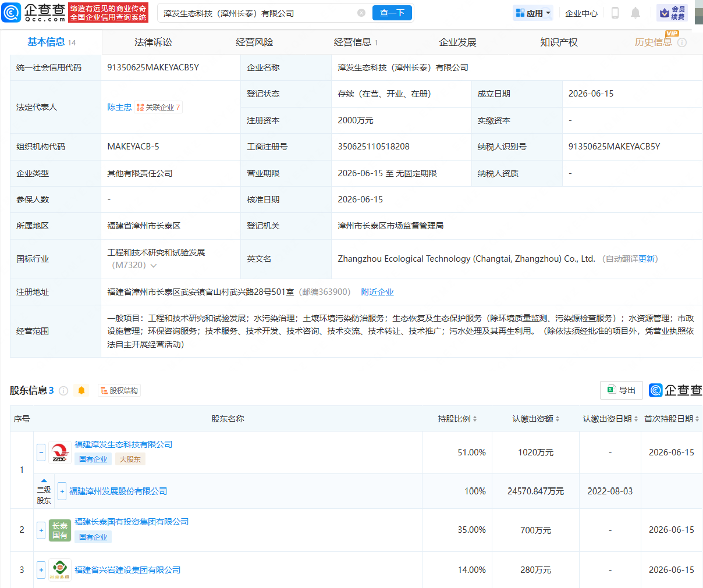
Task: Clear the search box with the X icon
Action: [361, 13]
